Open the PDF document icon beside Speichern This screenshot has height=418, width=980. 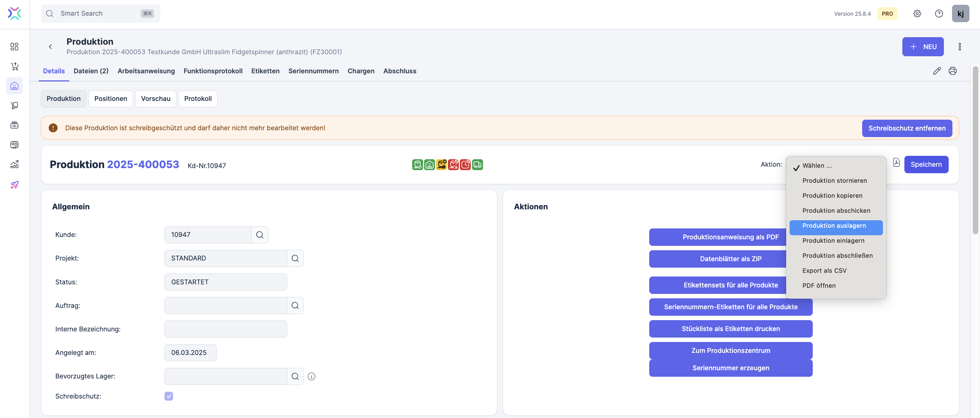coord(896,163)
